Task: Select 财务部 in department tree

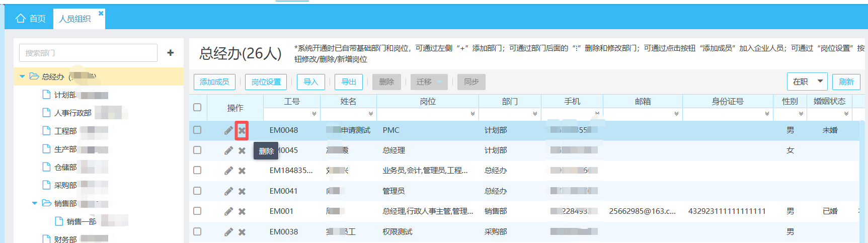Action: pyautogui.click(x=65, y=239)
